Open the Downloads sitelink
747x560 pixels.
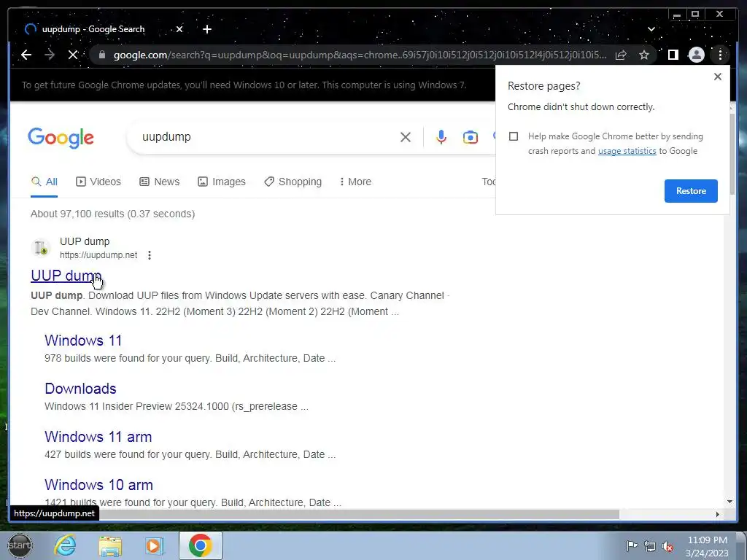click(80, 389)
